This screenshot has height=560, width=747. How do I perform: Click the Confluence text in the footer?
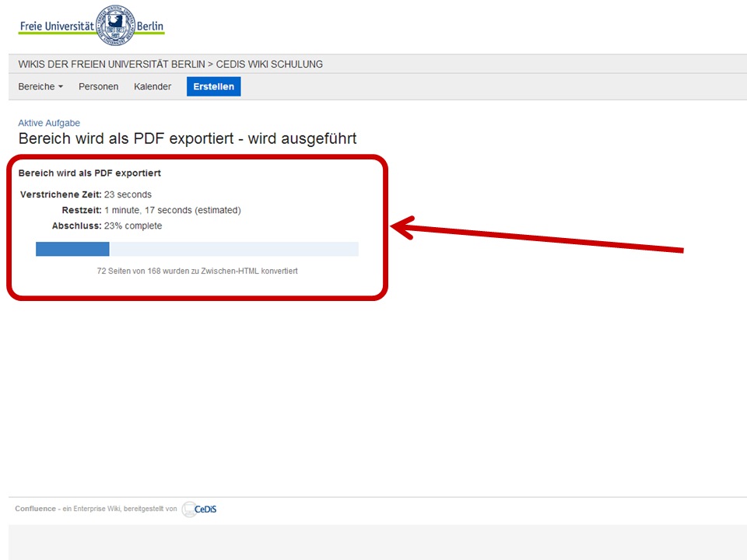coord(35,509)
